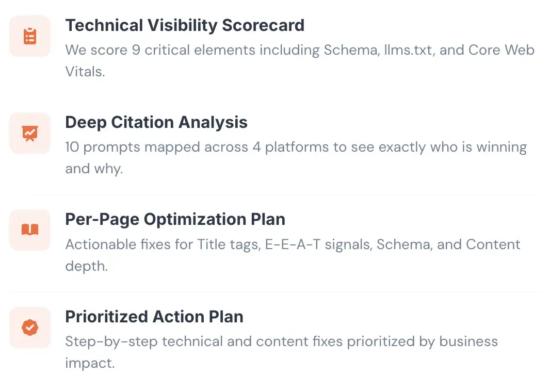This screenshot has height=392, width=550.
Task: Click the word 'impact.' under Action Plan
Action: [89, 363]
